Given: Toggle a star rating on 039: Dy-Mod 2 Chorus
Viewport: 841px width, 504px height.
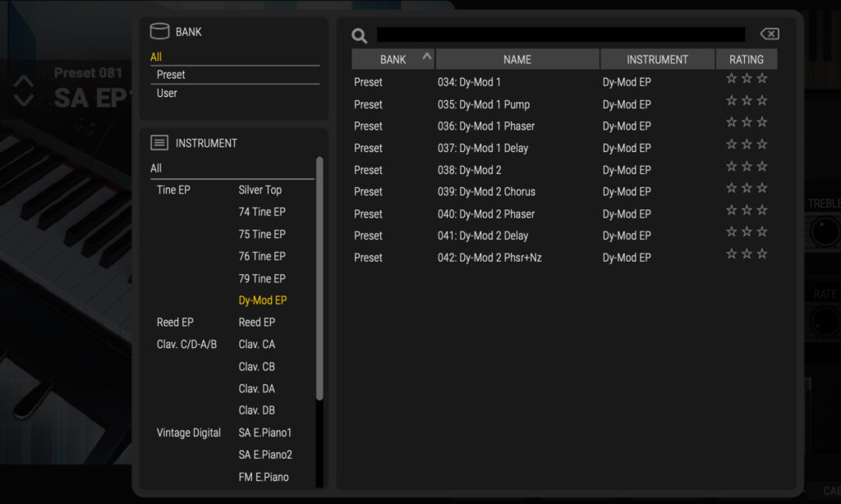Looking at the screenshot, I should 732,187.
